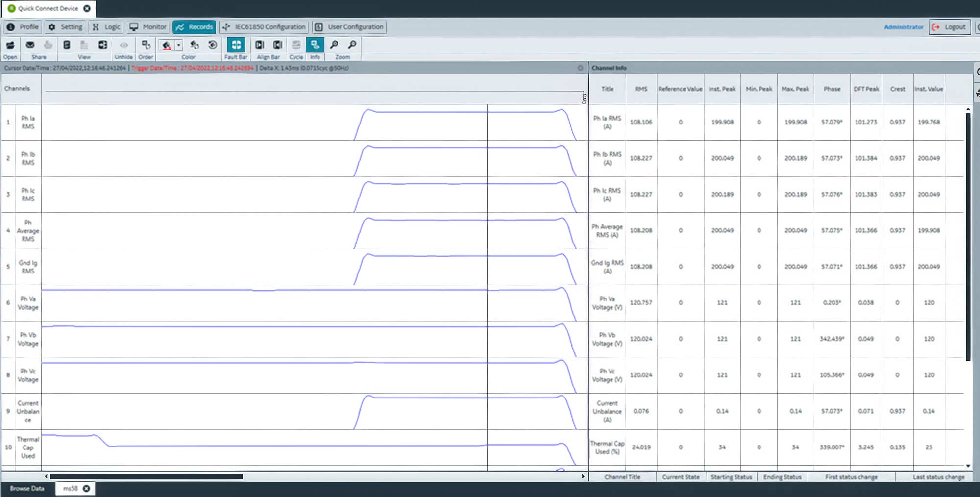
Task: Click the Channel Title column header
Action: pos(622,477)
